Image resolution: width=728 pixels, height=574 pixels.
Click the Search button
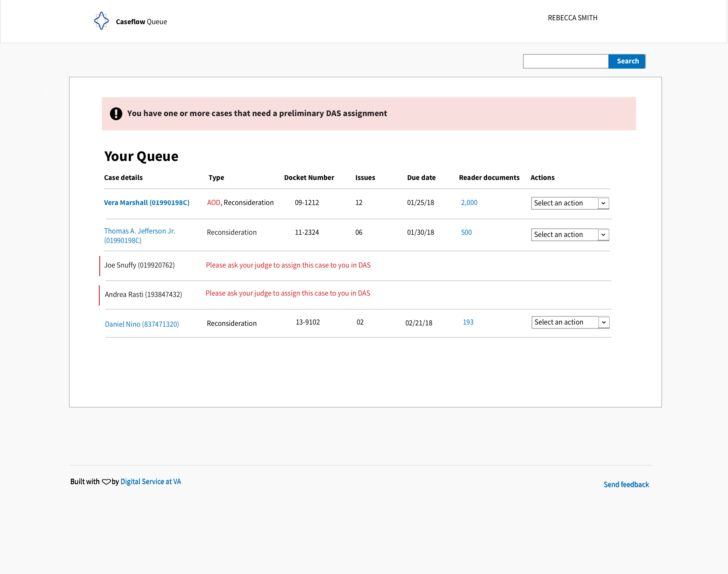[627, 61]
